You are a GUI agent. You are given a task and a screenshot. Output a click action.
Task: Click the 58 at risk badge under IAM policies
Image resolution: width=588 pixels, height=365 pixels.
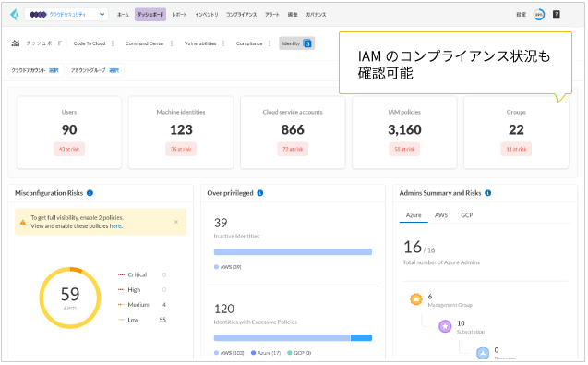tap(404, 149)
